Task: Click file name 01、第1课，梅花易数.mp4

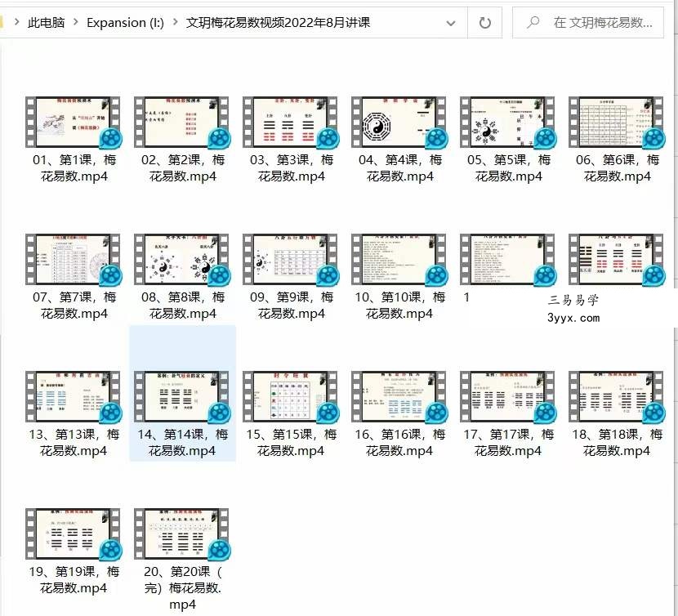Action: 74,168
